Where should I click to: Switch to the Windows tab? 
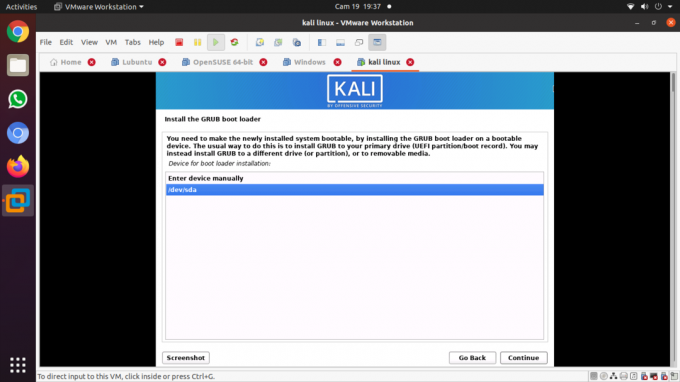304,62
